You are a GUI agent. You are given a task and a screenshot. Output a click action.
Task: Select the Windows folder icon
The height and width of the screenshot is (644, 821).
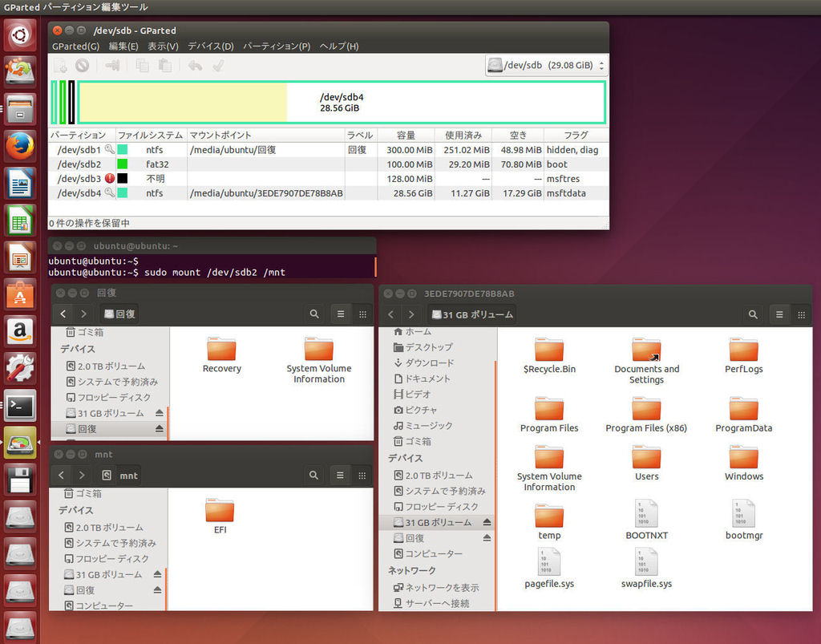point(743,457)
